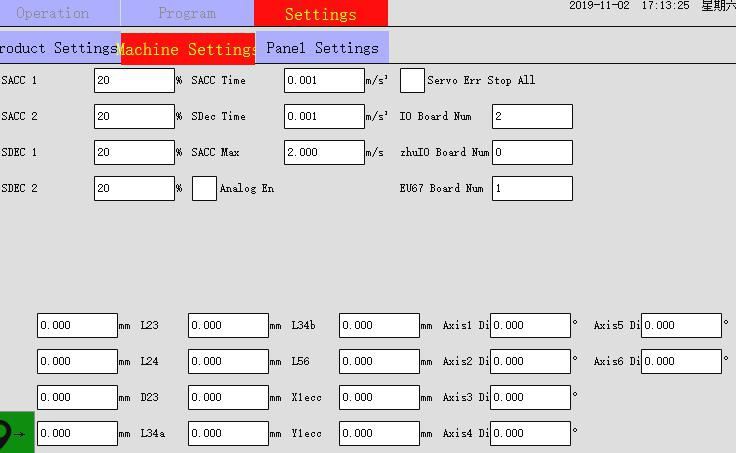Screen dimensions: 736x453
Task: Switch to the Operation tab
Action: (x=54, y=13)
